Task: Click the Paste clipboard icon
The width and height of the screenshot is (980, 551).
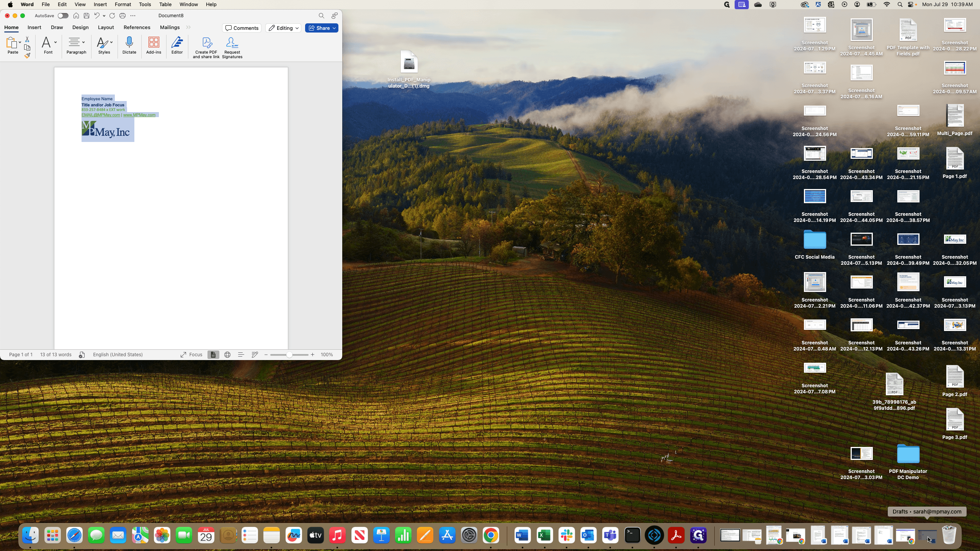Action: 11,42
